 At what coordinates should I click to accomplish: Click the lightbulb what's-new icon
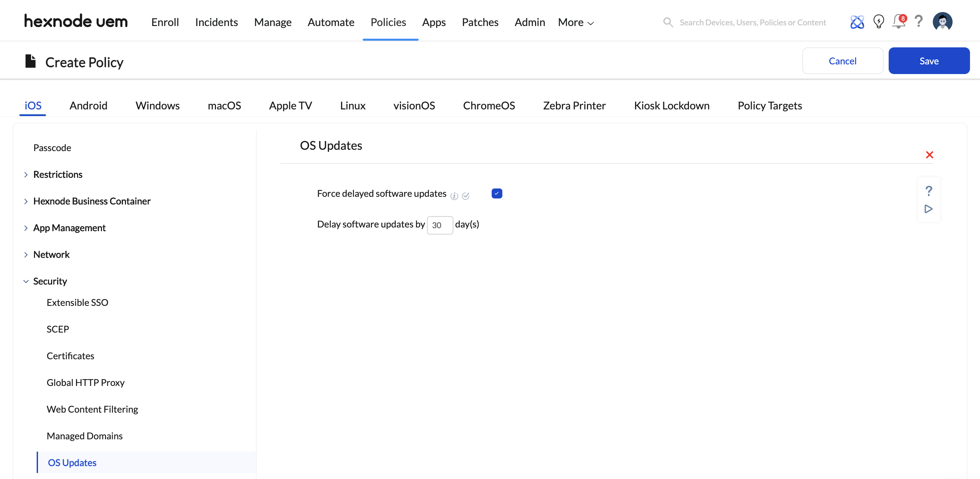878,22
